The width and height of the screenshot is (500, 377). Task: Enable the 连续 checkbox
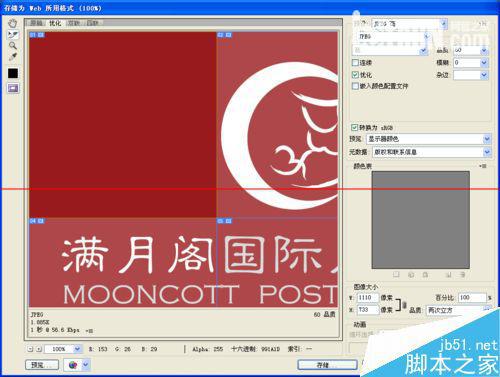pyautogui.click(x=355, y=63)
